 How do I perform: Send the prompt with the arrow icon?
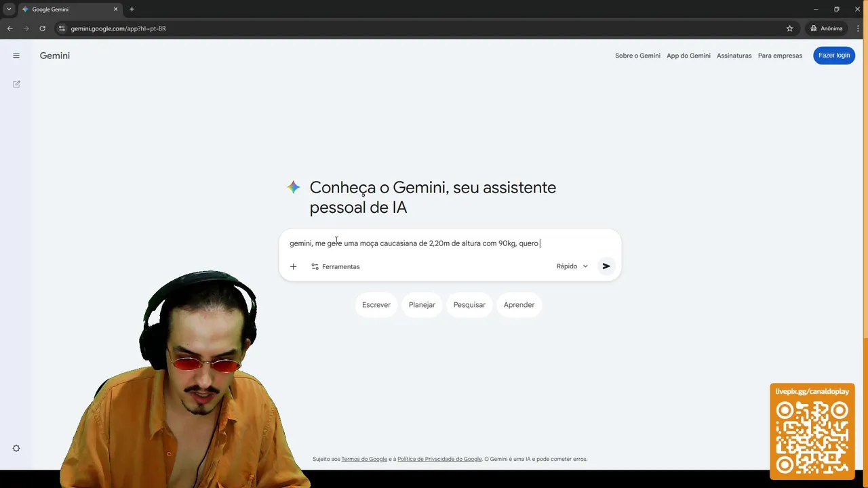tap(606, 266)
